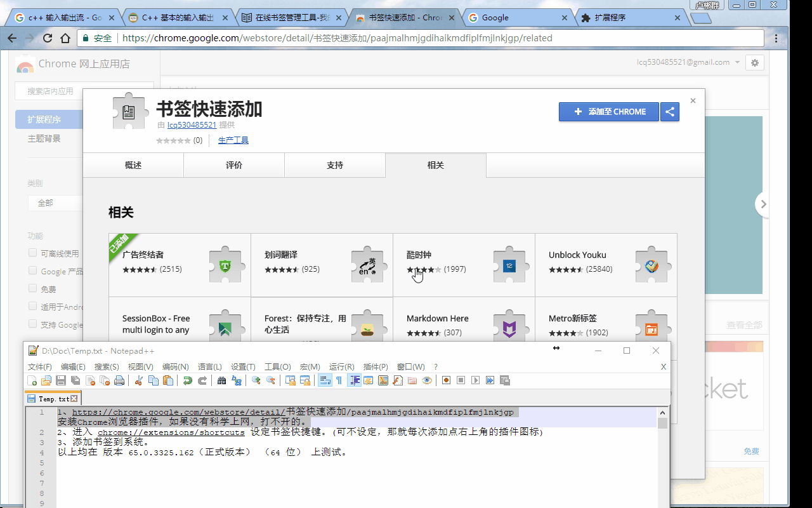Viewport: 812px width, 508px height.
Task: Open the 全部 category dropdown
Action: click(x=55, y=203)
